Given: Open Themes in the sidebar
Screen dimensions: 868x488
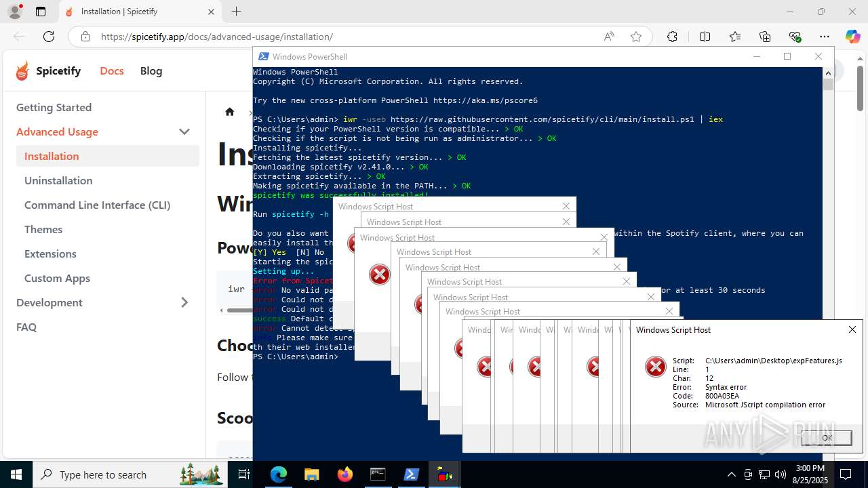Looking at the screenshot, I should point(43,229).
